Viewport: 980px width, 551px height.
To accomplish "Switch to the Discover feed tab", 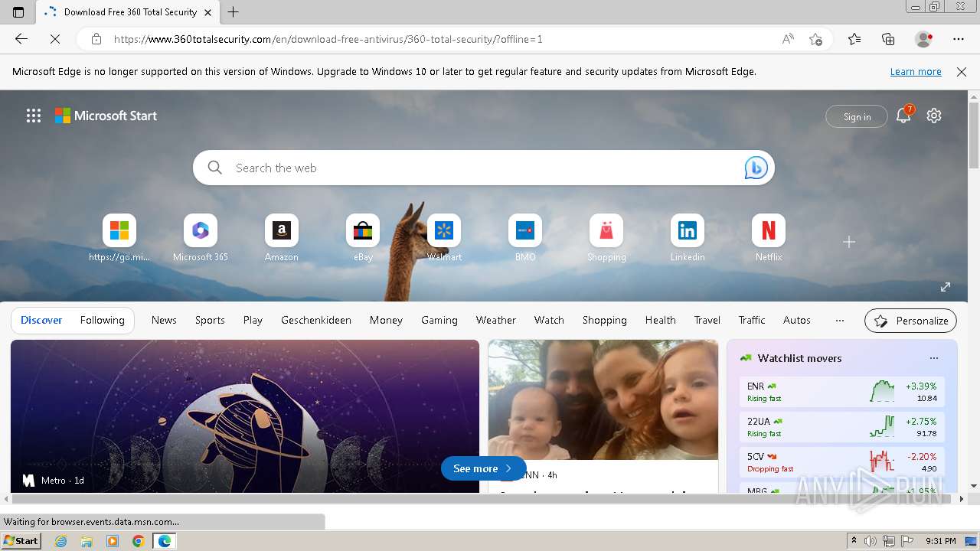I will coord(41,320).
